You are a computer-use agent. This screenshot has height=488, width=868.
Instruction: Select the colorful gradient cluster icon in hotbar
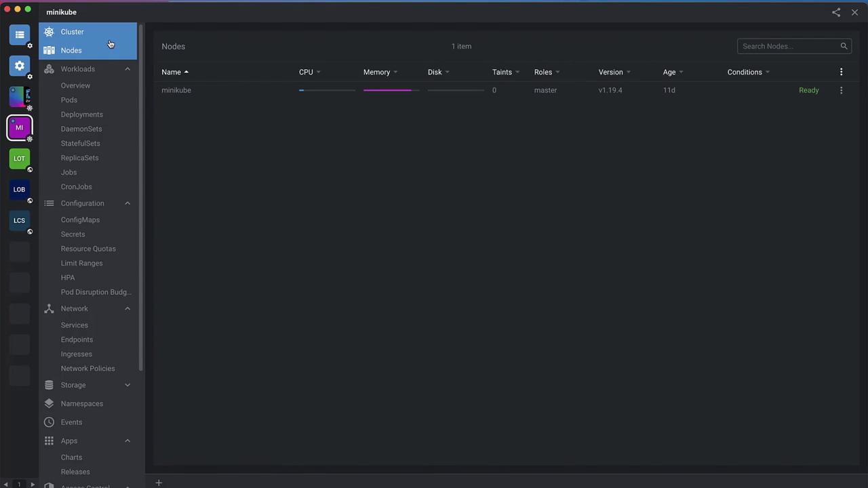tap(19, 97)
